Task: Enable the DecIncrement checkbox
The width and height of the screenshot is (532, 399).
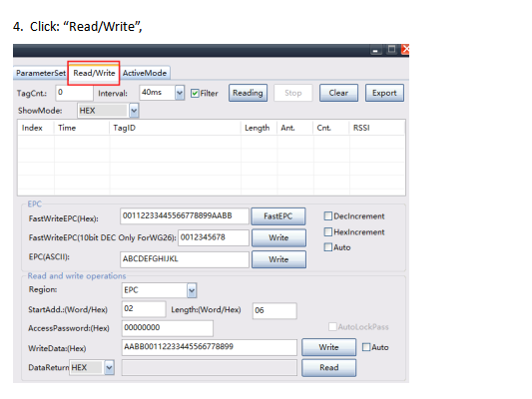Action: [328, 216]
